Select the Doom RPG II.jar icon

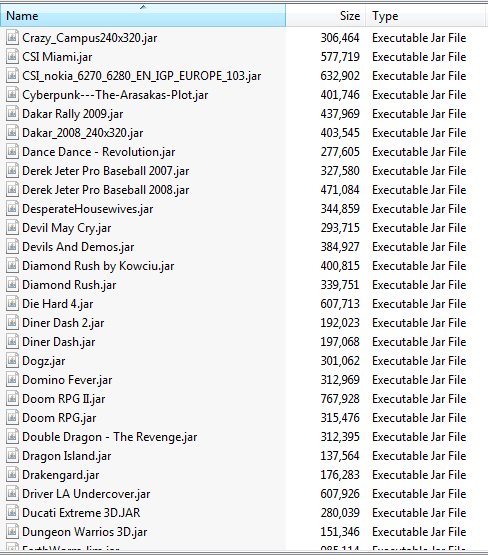point(12,399)
